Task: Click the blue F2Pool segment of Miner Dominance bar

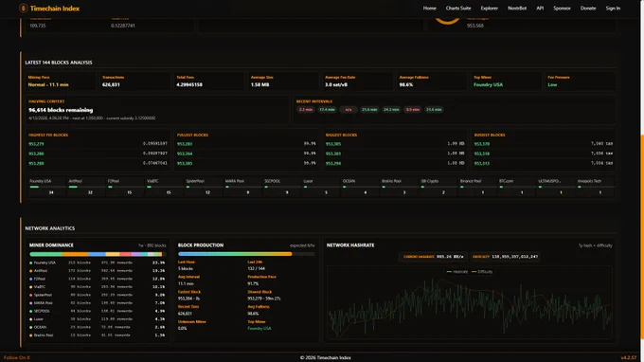Action: [98, 254]
